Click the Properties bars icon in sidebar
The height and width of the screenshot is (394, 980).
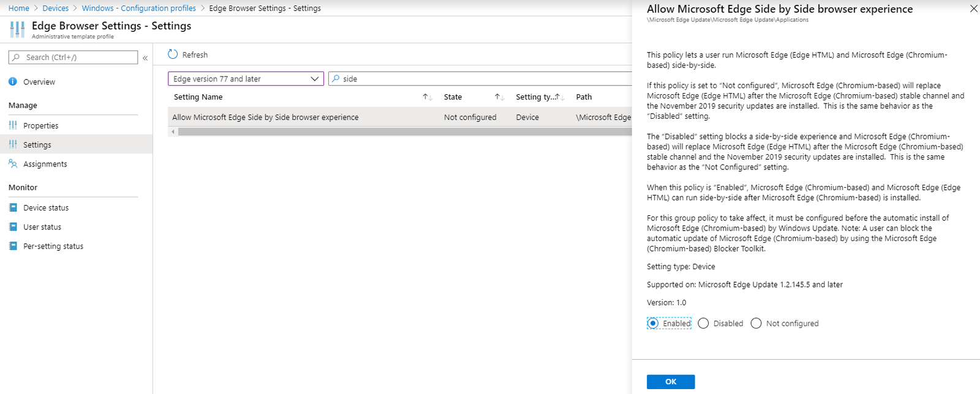[13, 125]
